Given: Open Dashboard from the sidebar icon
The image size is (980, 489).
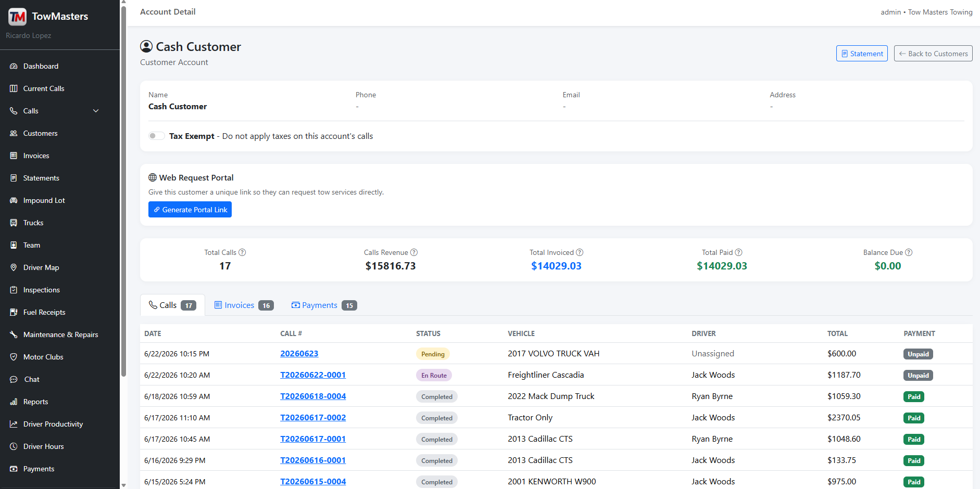Looking at the screenshot, I should (x=14, y=66).
